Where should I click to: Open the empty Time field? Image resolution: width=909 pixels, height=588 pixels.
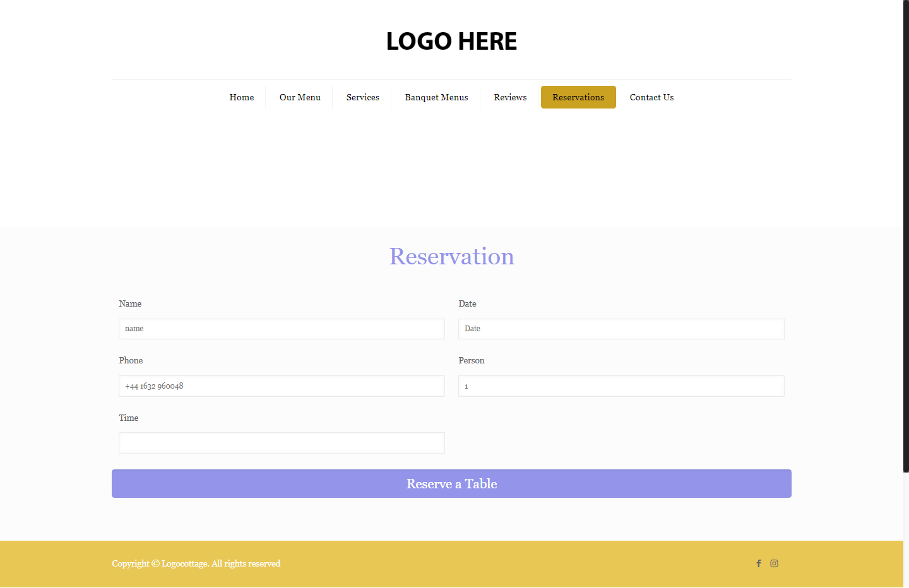[x=282, y=443]
